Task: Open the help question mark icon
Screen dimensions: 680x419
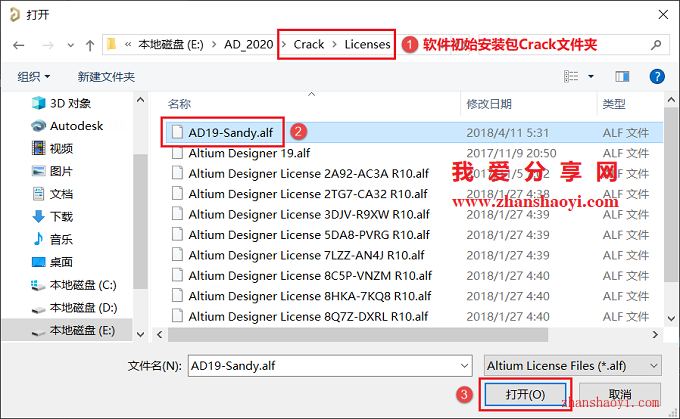Action: point(657,77)
